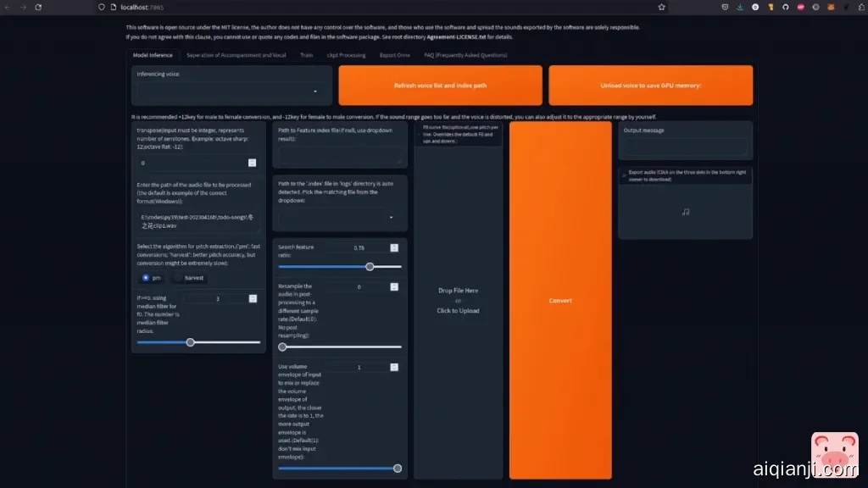
Task: Click the browser back arrow
Action: point(8,7)
